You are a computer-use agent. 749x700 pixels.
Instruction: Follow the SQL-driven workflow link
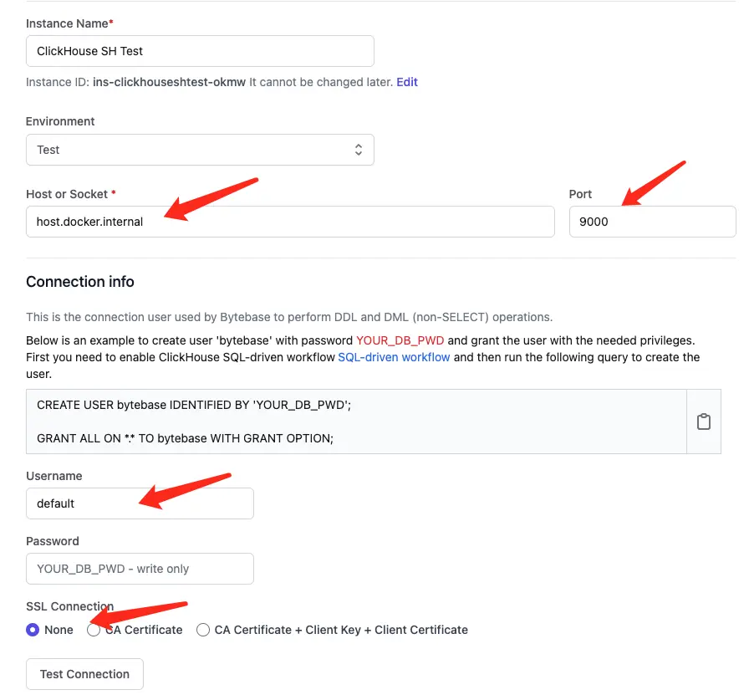(x=394, y=357)
